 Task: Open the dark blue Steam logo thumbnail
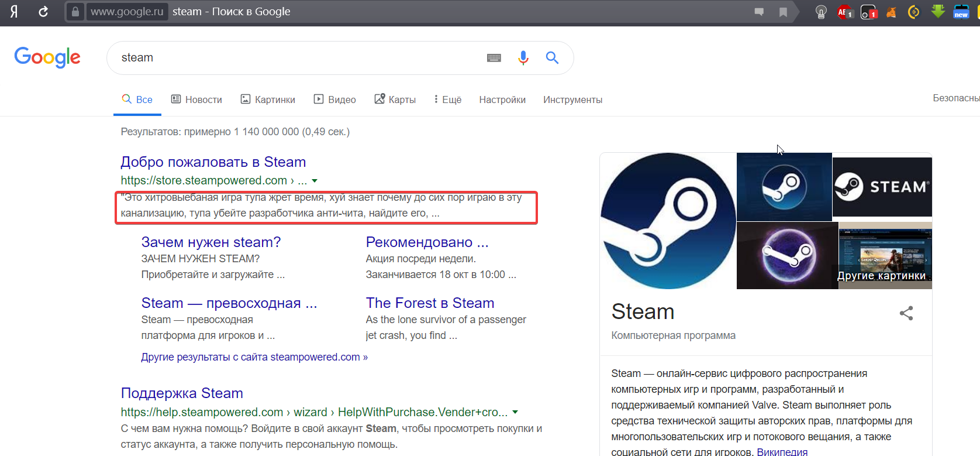pyautogui.click(x=784, y=187)
